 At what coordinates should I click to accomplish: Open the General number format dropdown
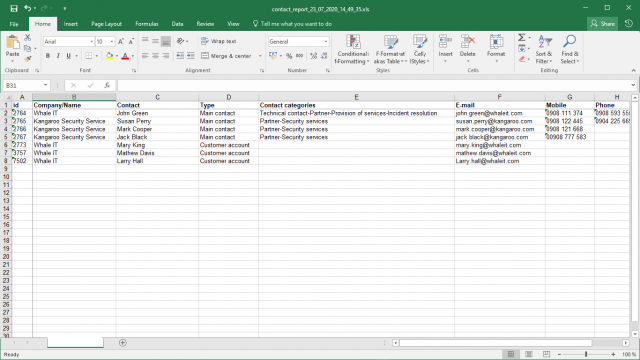pyautogui.click(x=326, y=42)
